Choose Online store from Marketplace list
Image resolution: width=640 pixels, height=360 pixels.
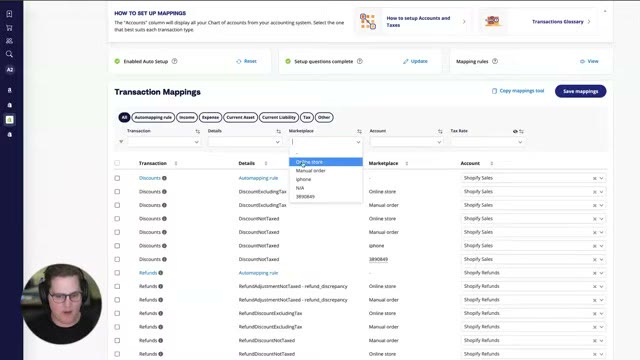point(326,162)
